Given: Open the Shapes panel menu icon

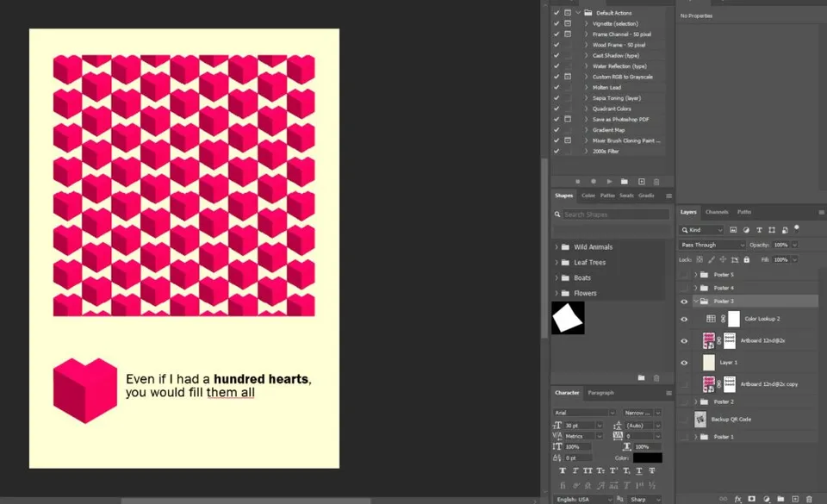Looking at the screenshot, I should pyautogui.click(x=668, y=196).
